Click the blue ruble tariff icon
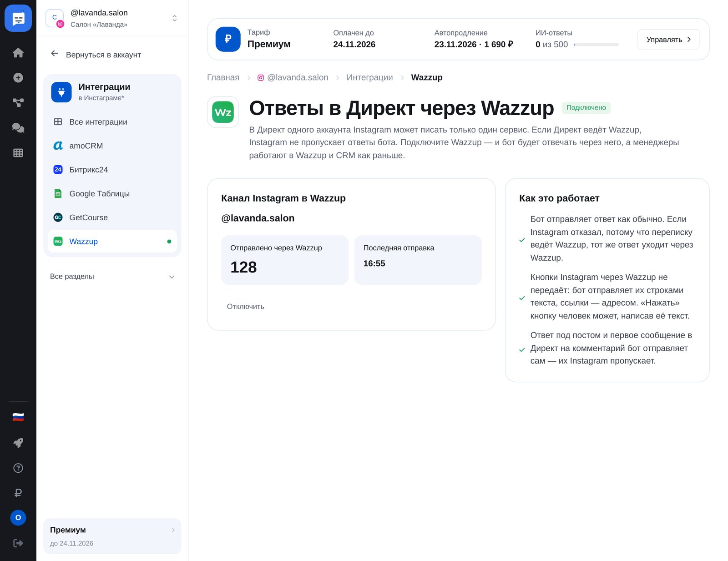 click(x=228, y=39)
